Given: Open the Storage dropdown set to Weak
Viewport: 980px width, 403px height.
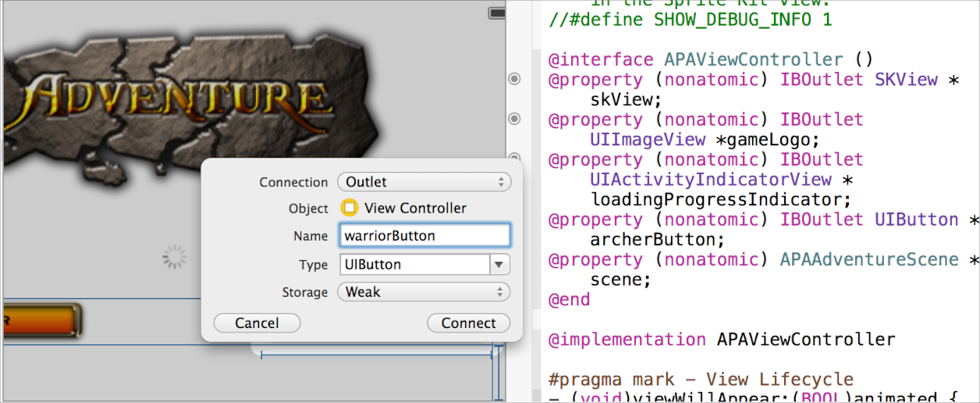Looking at the screenshot, I should click(x=424, y=292).
